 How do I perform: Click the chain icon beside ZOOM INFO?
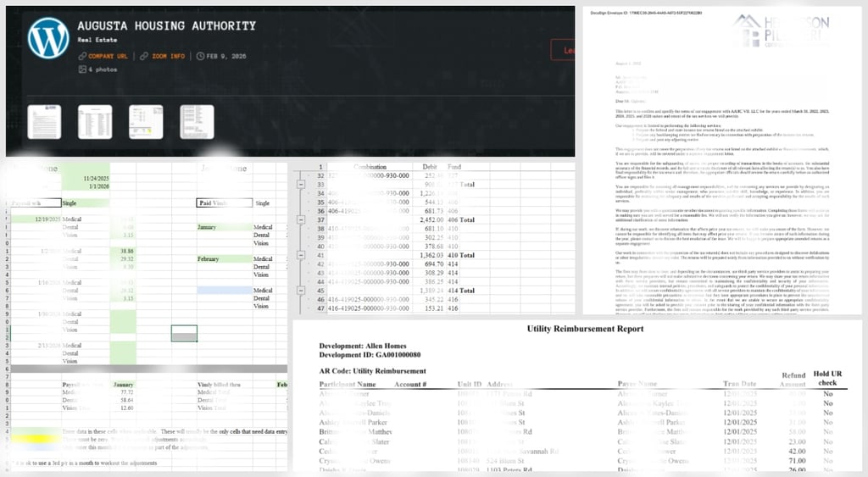click(144, 57)
